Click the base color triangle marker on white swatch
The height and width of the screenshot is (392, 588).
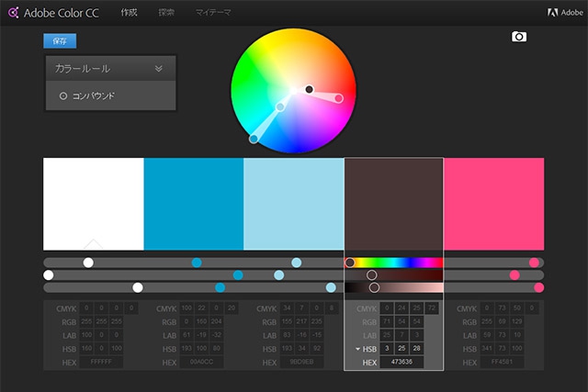pos(94,244)
